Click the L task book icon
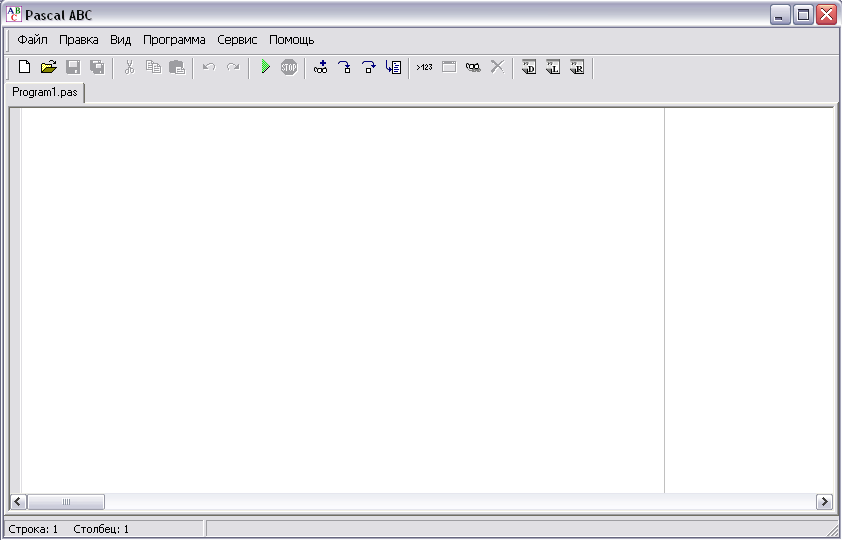Screen dimensions: 842x540 point(553,67)
